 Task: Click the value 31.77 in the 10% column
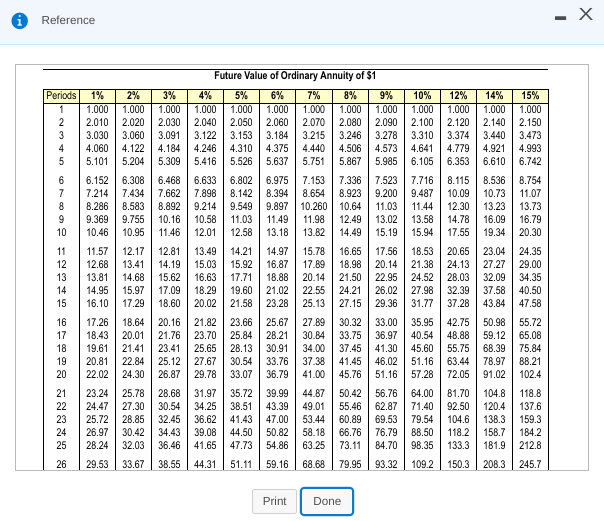click(422, 303)
